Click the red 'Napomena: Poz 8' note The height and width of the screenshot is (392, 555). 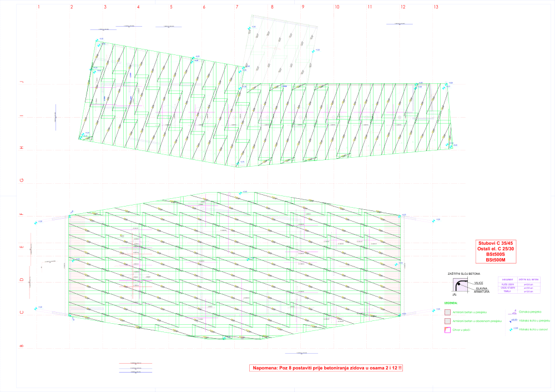click(x=327, y=368)
